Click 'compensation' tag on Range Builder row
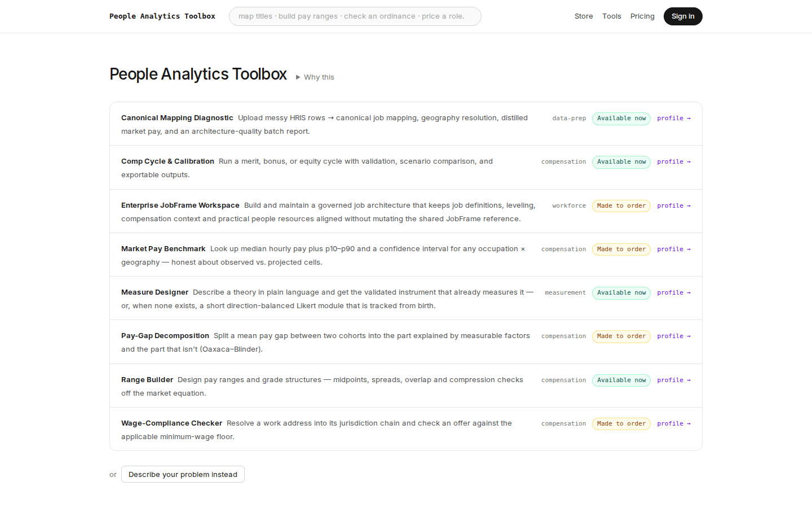This screenshot has width=812, height=508. pyautogui.click(x=564, y=380)
